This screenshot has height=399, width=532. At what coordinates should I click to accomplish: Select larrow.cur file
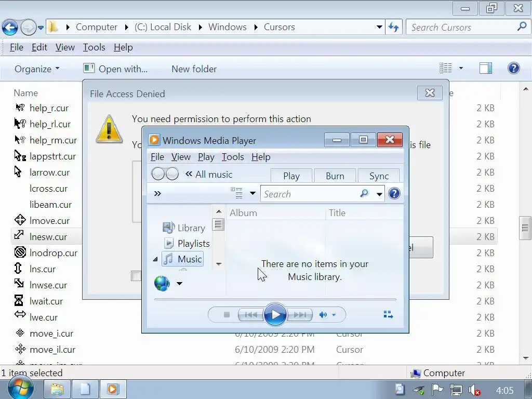(49, 172)
